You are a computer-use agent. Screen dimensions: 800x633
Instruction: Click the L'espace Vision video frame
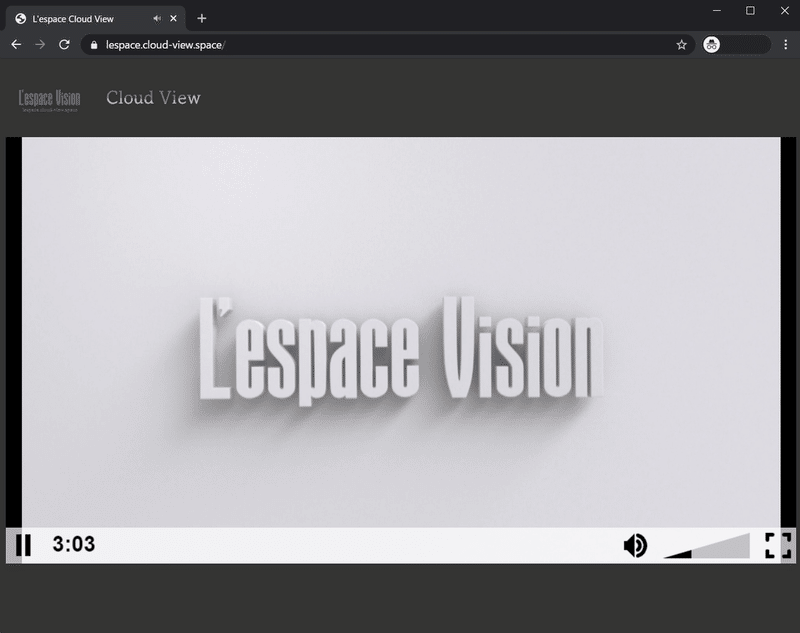pyautogui.click(x=401, y=332)
